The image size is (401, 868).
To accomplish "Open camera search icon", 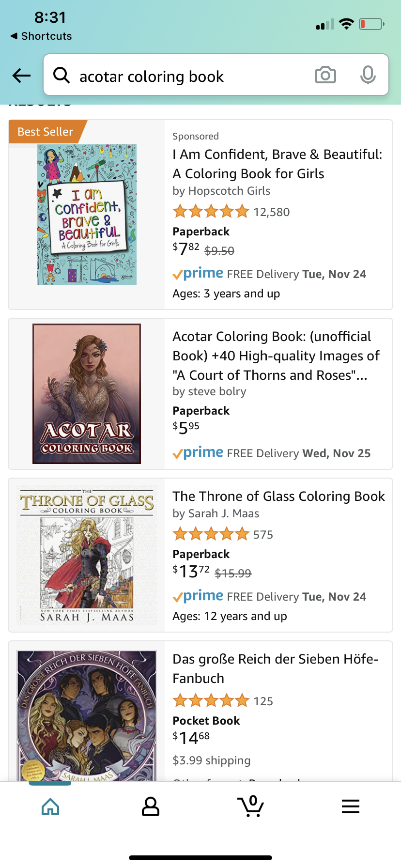I will click(325, 75).
